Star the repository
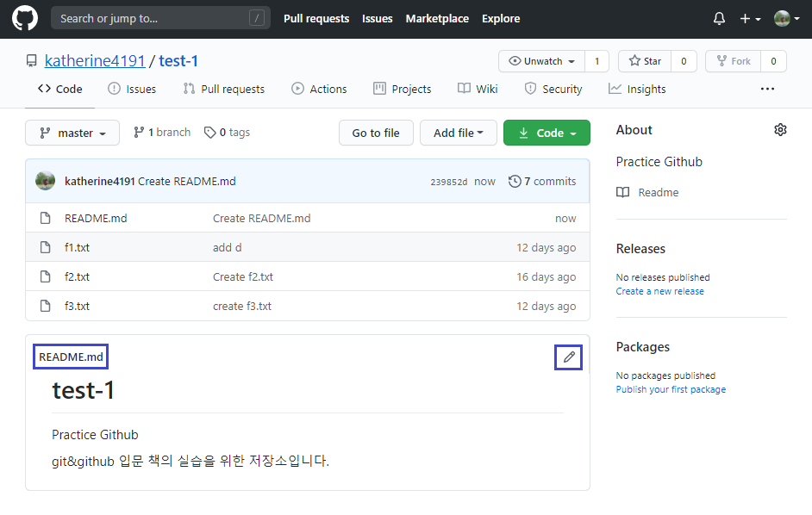Viewport: 812px width, 515px height. [x=645, y=61]
